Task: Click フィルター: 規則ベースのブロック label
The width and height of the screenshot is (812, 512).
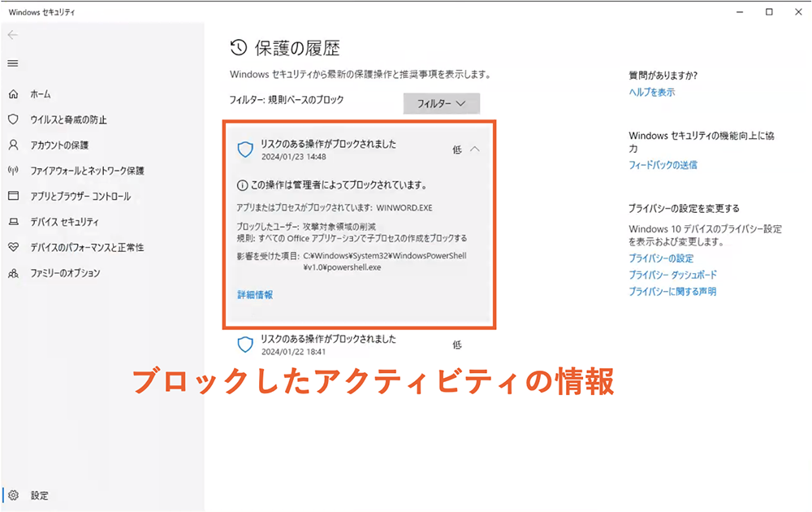Action: click(x=287, y=99)
